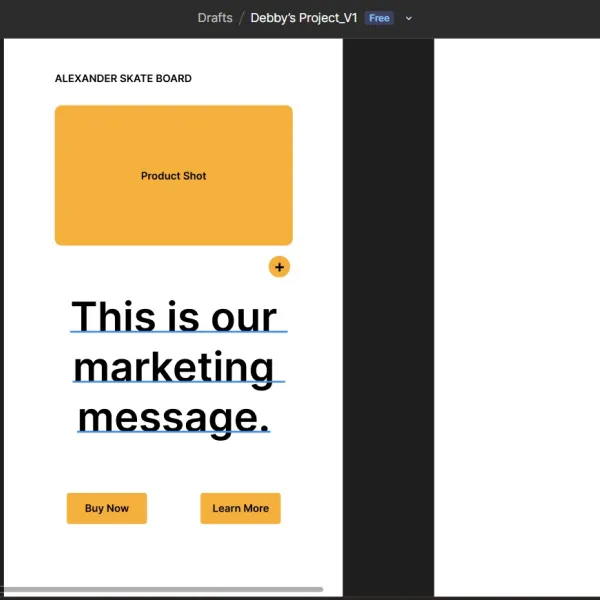The image size is (600, 600).
Task: Select the ALEXANDER SKATE BOARD text
Action: pos(123,78)
